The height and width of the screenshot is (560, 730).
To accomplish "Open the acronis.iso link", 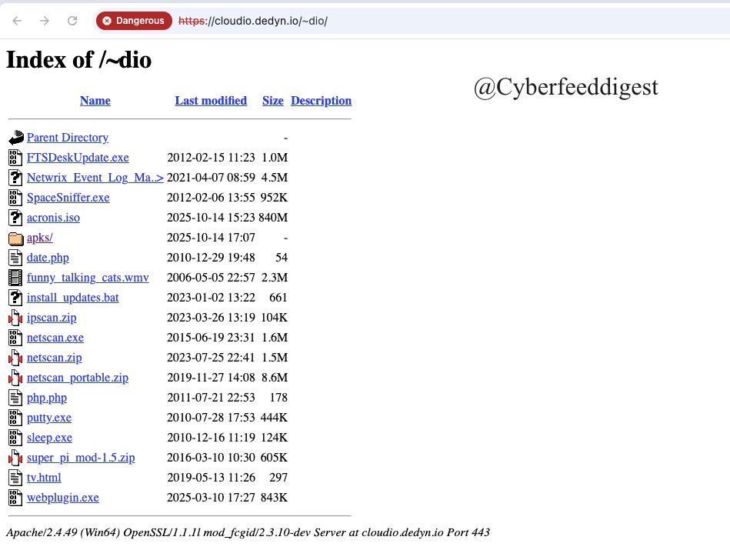I will click(53, 218).
